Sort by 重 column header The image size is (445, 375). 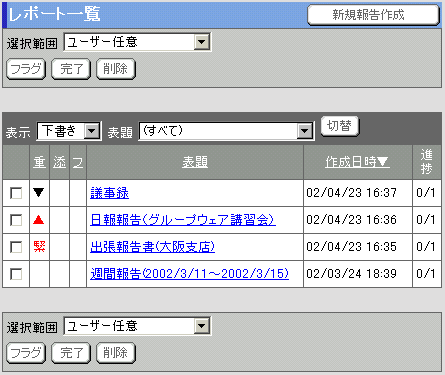click(x=39, y=162)
